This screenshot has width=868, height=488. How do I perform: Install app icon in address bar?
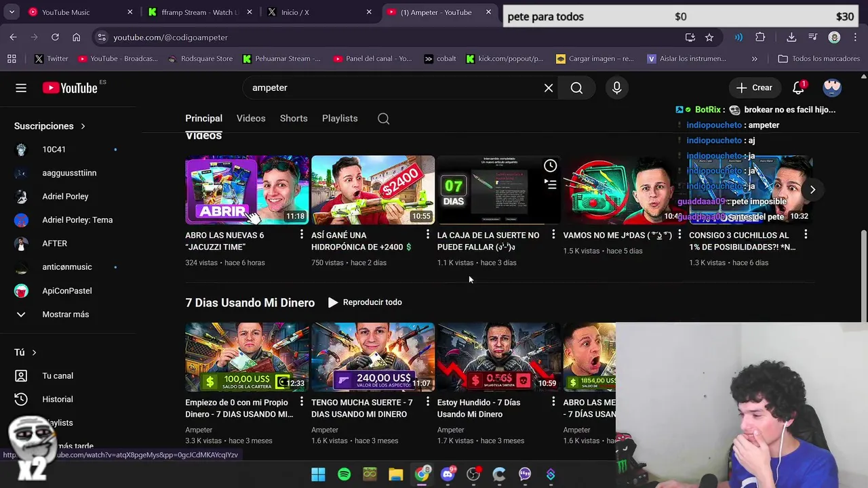click(x=690, y=37)
